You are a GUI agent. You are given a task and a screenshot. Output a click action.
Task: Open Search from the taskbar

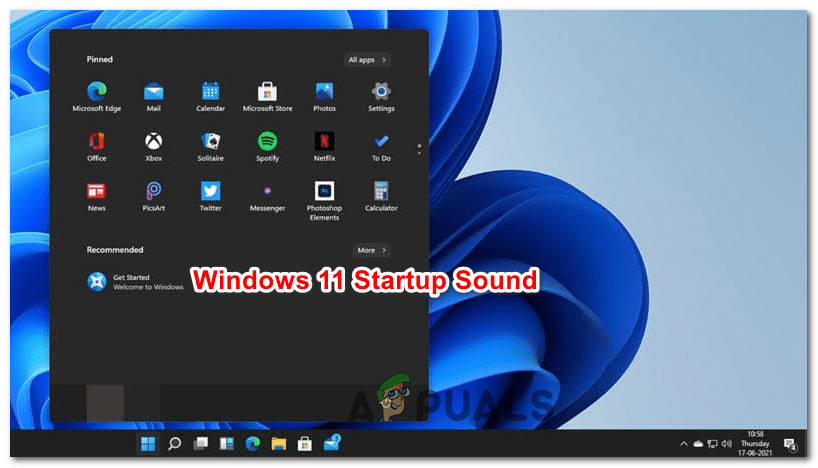[x=174, y=444]
